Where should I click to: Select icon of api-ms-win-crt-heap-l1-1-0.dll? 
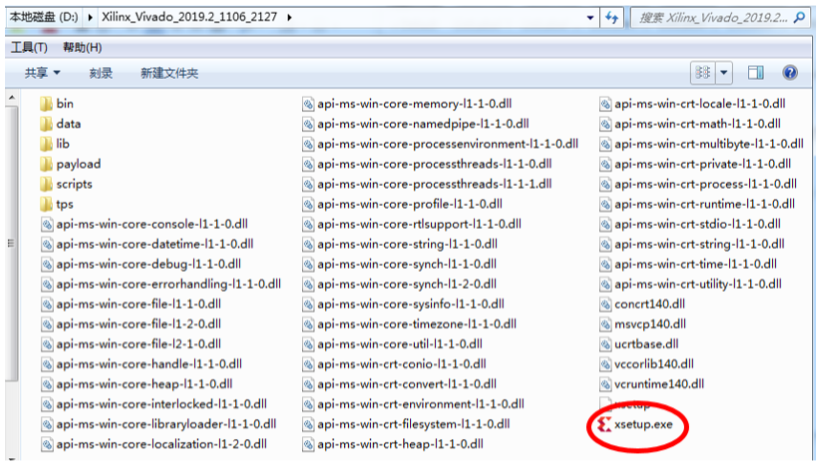pos(308,444)
